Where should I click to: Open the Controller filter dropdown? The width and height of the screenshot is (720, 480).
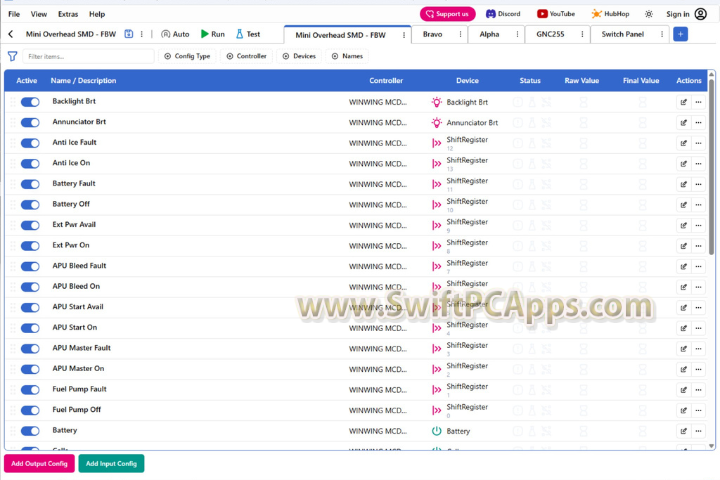pos(247,56)
